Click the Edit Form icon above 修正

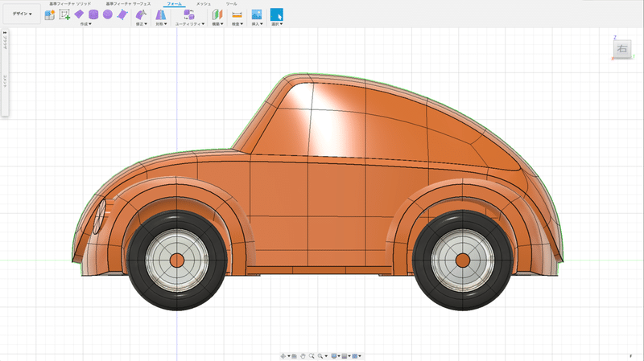[x=141, y=14]
